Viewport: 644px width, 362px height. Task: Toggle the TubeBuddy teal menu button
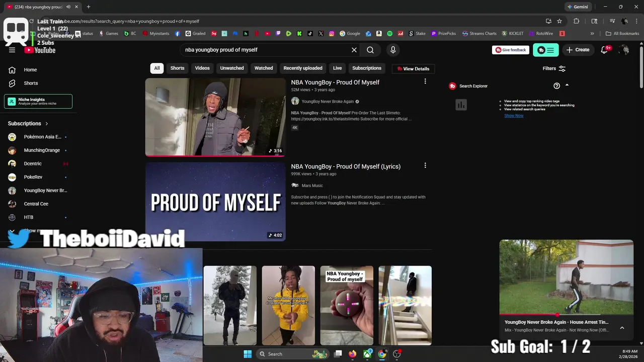(546, 50)
